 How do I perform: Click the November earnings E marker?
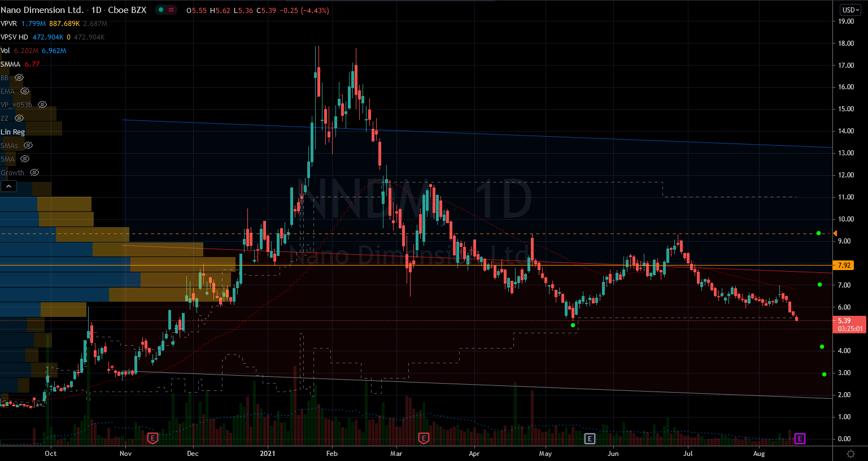[x=152, y=438]
